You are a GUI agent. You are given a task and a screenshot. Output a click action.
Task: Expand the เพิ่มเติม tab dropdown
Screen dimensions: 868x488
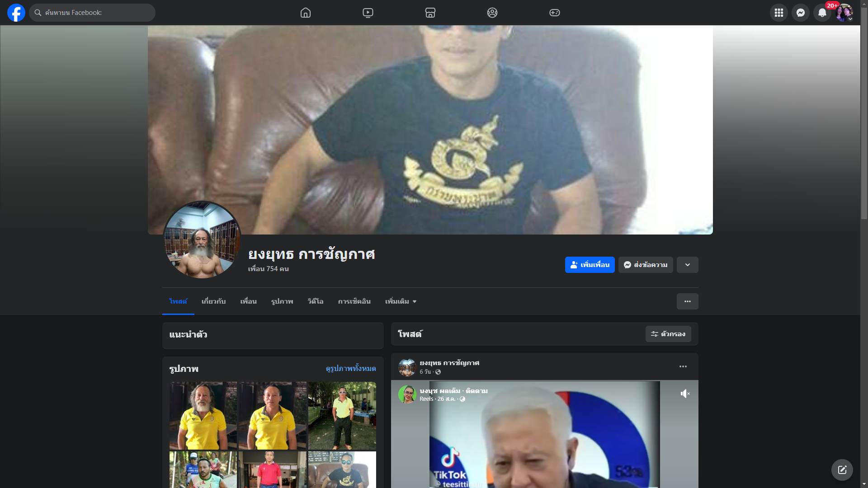coord(401,301)
